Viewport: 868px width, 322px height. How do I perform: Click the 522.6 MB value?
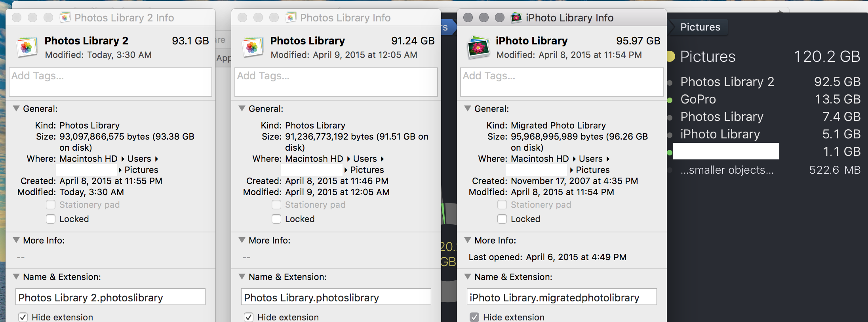(x=835, y=170)
